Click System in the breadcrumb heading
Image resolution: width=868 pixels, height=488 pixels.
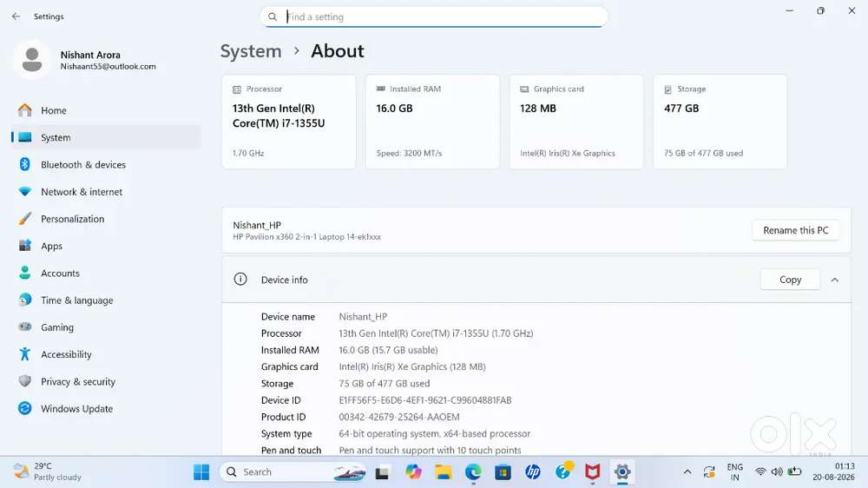tap(251, 51)
